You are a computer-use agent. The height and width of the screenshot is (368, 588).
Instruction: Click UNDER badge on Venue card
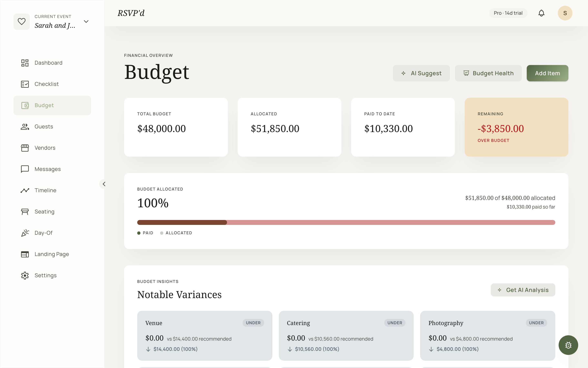[x=253, y=323]
